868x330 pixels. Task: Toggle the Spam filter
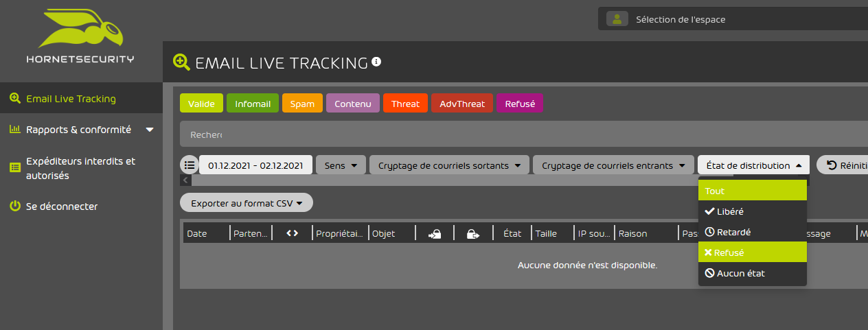(302, 104)
